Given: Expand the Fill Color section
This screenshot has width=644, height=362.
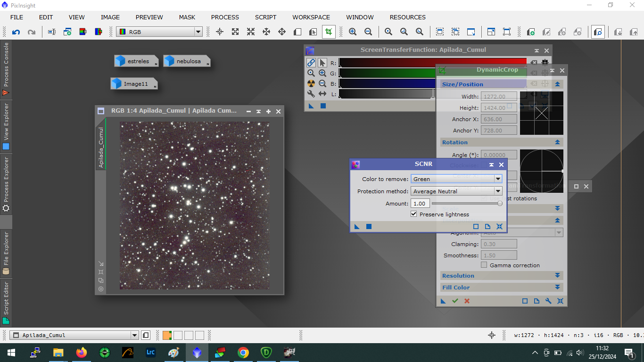Looking at the screenshot, I should 557,288.
